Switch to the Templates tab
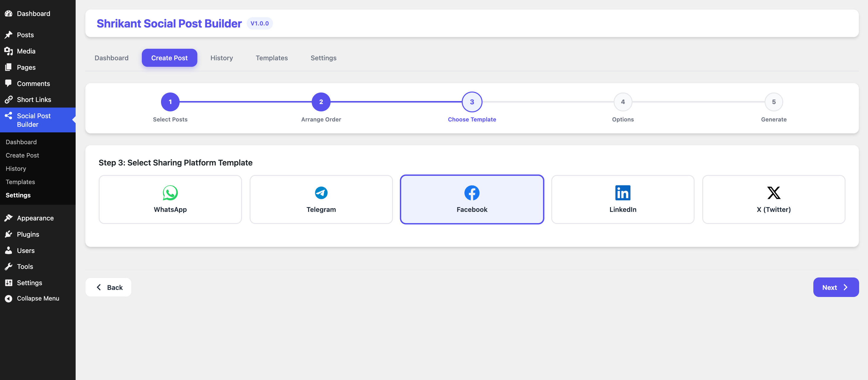The height and width of the screenshot is (380, 868). [272, 58]
